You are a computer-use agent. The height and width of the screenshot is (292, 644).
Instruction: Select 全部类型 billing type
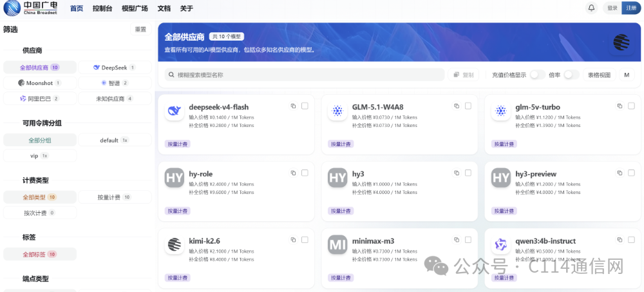click(40, 197)
